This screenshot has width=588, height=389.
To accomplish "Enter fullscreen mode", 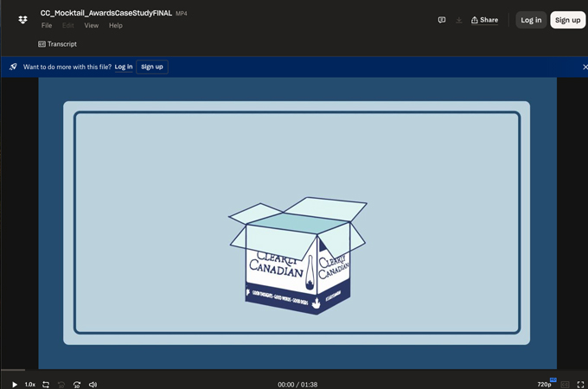I will pos(580,385).
